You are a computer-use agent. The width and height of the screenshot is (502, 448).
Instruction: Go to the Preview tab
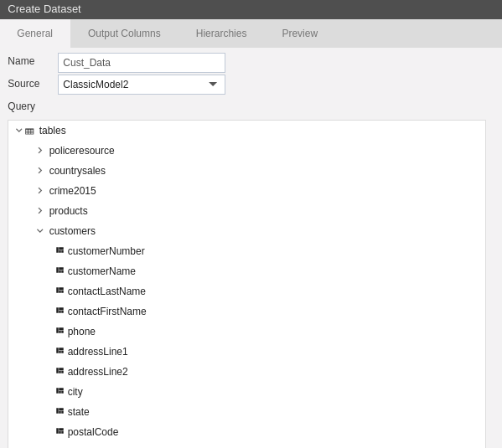click(x=300, y=33)
